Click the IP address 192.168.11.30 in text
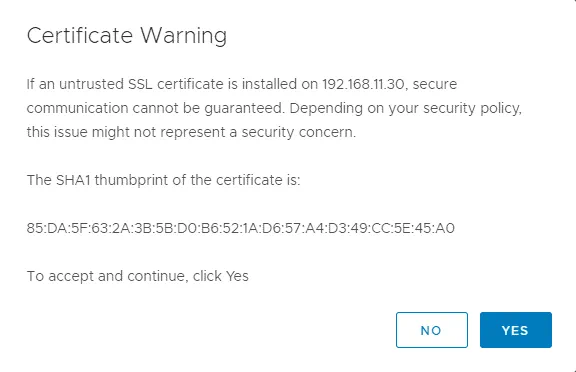The height and width of the screenshot is (372, 576). (363, 84)
